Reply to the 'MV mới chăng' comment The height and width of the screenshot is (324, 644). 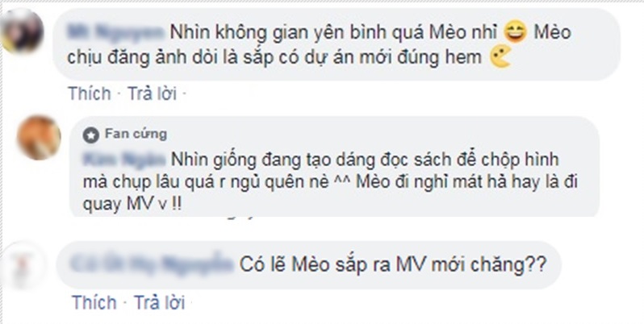pyautogui.click(x=159, y=303)
